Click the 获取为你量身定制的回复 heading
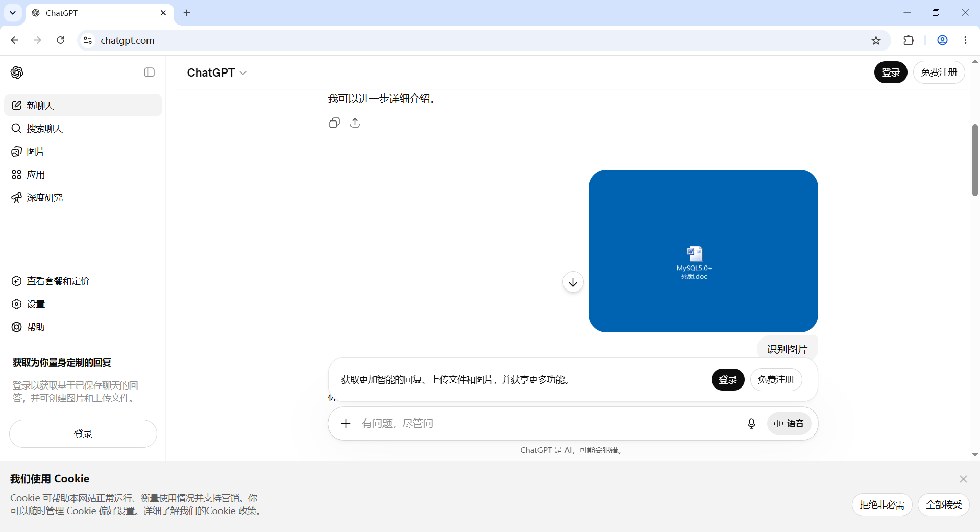Image resolution: width=980 pixels, height=532 pixels. click(62, 362)
